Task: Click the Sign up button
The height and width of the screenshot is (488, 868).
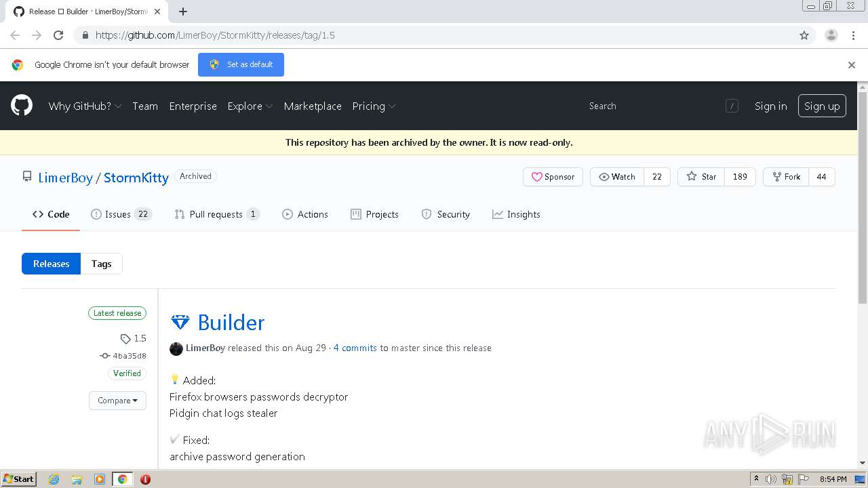Action: [822, 106]
